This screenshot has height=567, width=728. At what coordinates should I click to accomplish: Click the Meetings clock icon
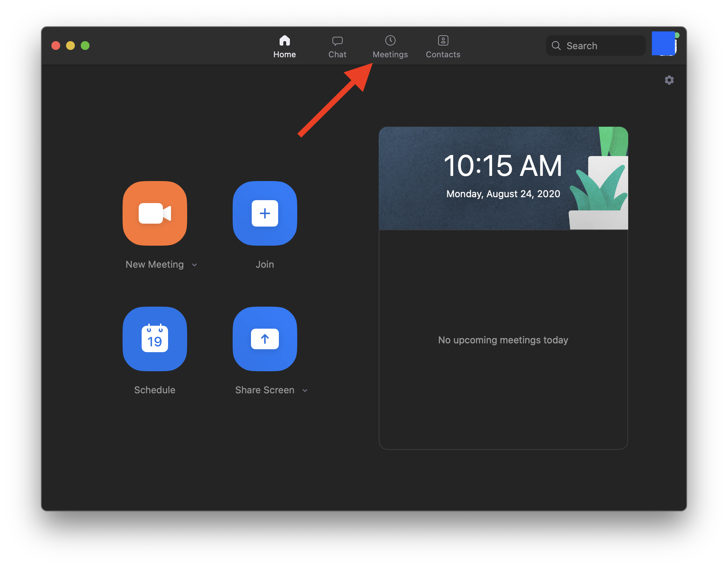tap(390, 40)
